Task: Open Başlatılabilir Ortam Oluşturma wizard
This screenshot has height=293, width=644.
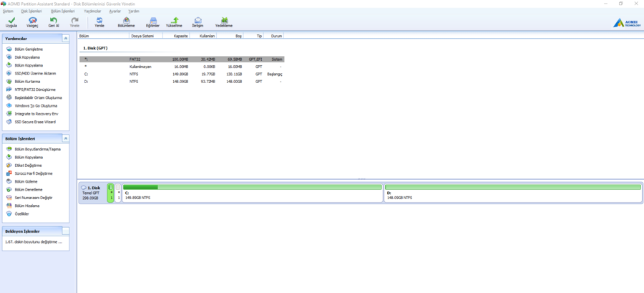Action: (x=38, y=98)
